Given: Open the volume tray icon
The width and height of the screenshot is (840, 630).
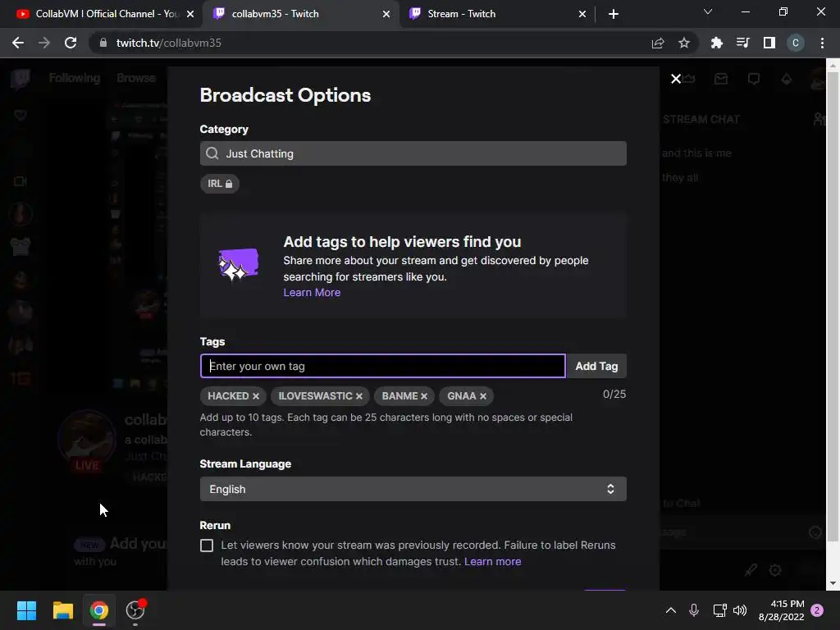Looking at the screenshot, I should click(740, 610).
